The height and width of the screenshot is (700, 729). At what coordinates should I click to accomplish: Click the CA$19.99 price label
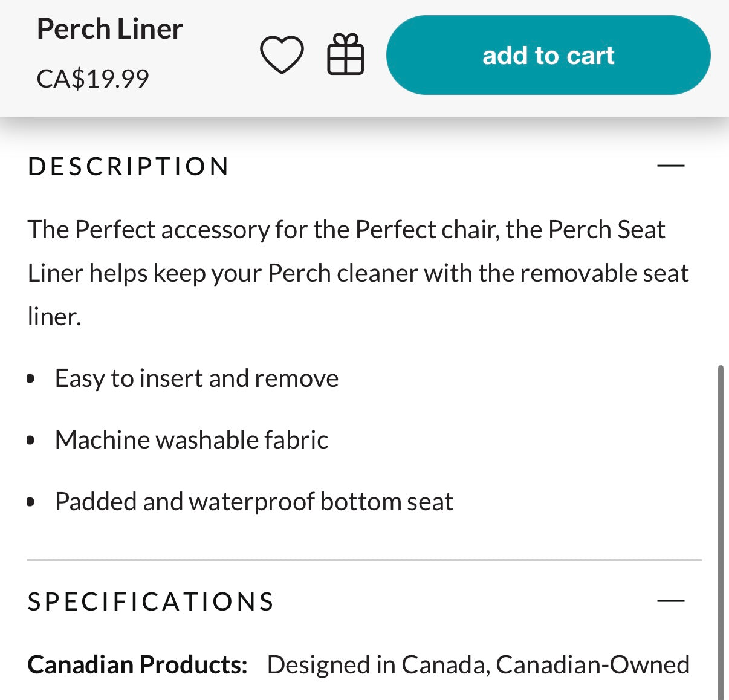(x=92, y=78)
